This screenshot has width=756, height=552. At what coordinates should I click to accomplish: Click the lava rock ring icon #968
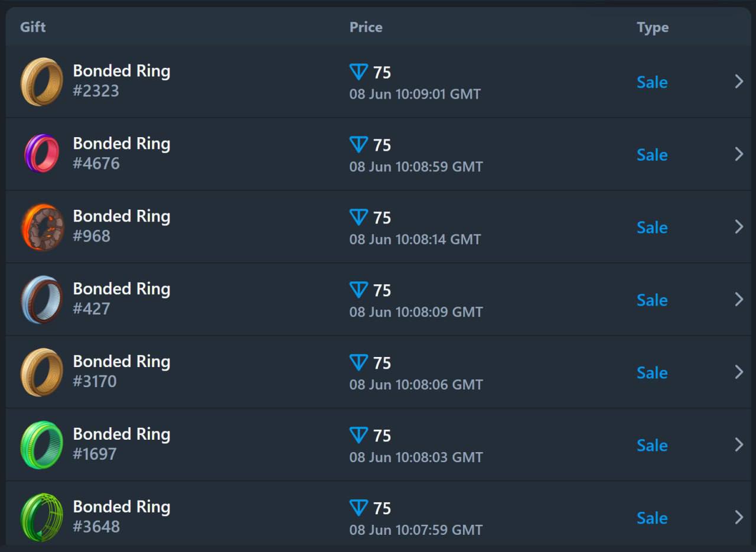(x=42, y=227)
